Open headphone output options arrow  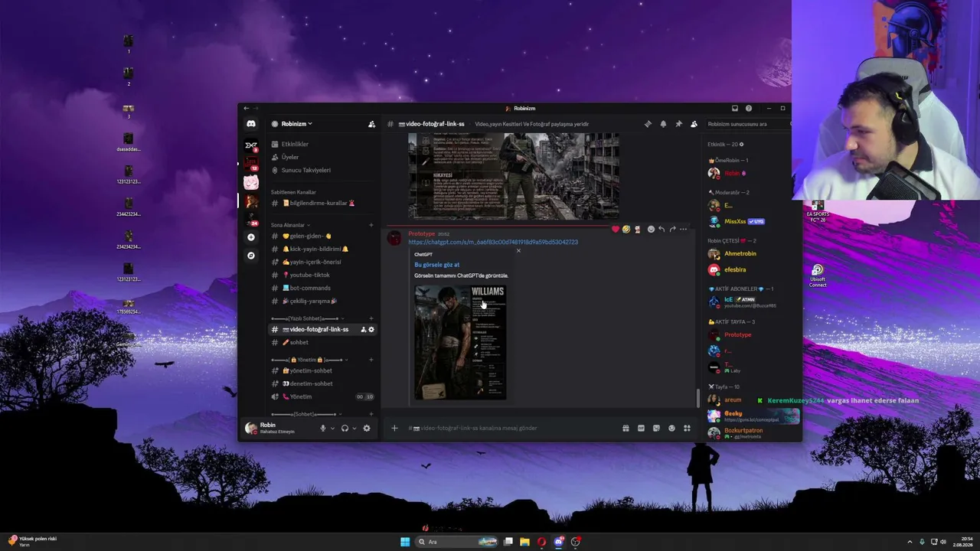[354, 429]
